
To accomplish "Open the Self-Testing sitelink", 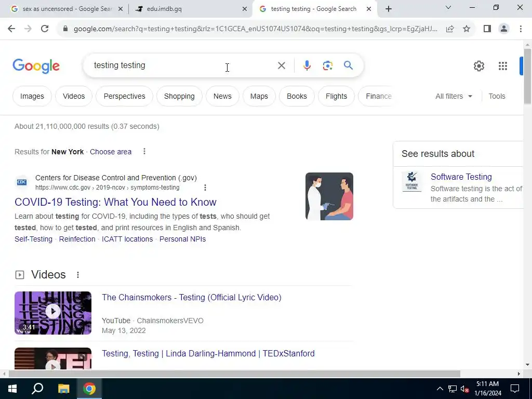I will 33,239.
